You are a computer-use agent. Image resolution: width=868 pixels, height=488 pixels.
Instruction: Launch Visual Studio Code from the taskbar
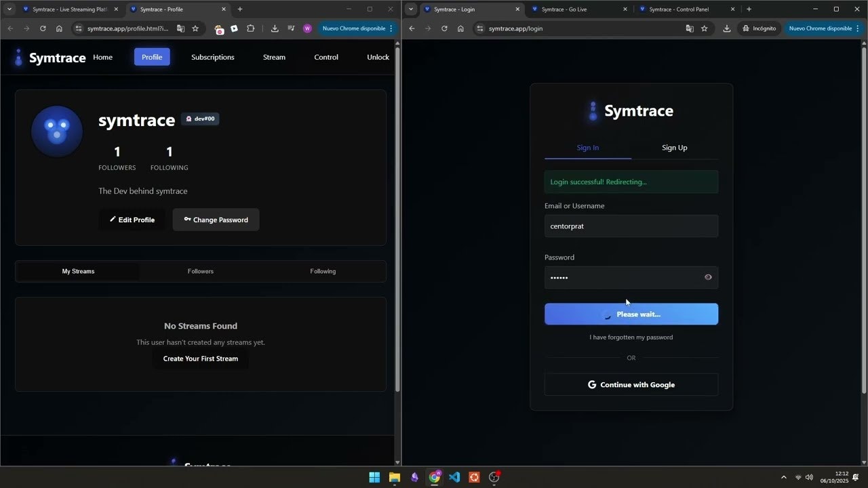(x=454, y=477)
